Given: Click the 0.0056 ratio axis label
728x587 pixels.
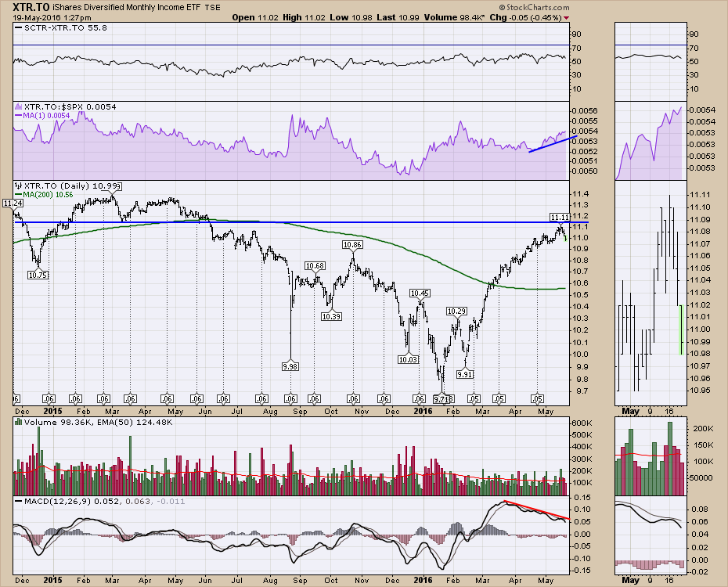Looking at the screenshot, I should tap(585, 111).
